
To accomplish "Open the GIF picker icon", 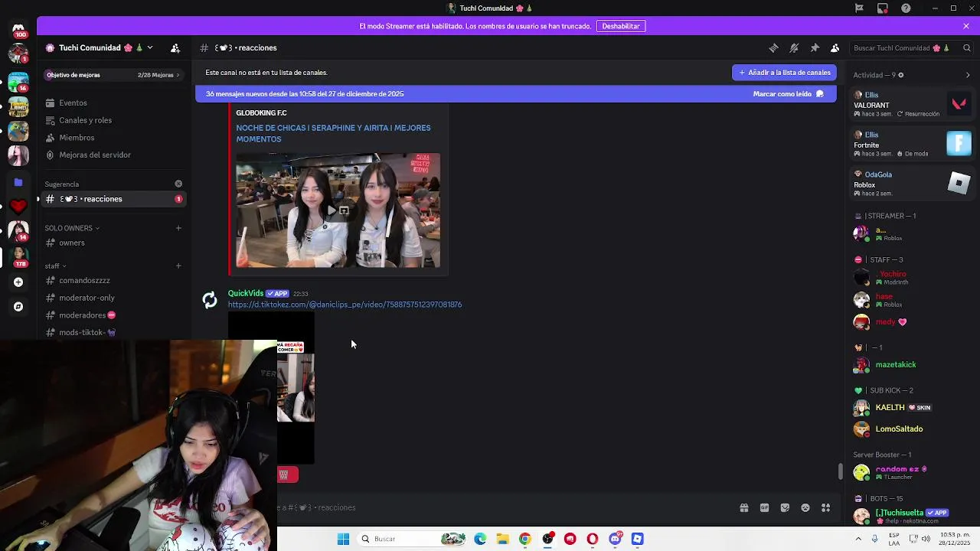I will pyautogui.click(x=764, y=507).
